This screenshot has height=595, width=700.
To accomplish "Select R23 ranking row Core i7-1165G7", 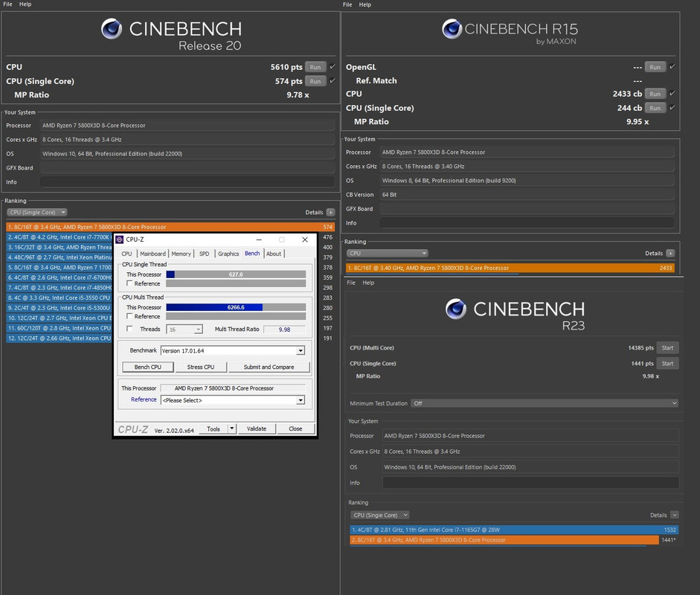I will 514,530.
